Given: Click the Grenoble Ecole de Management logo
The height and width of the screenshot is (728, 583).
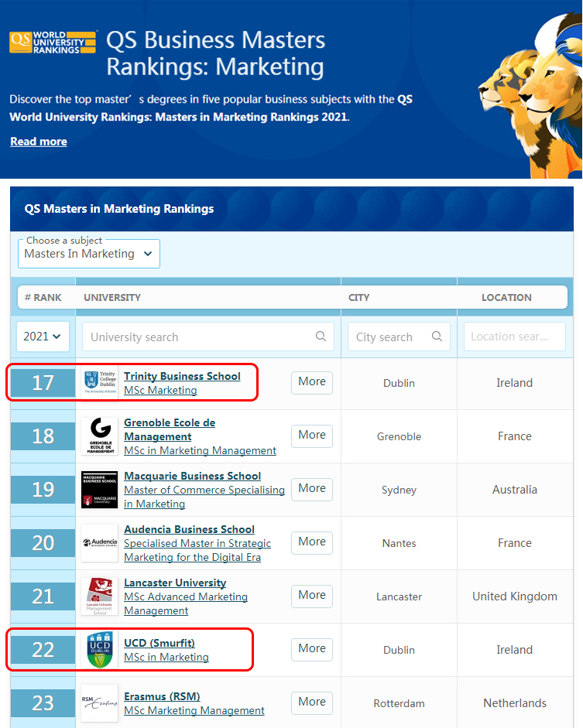Looking at the screenshot, I should pyautogui.click(x=100, y=436).
